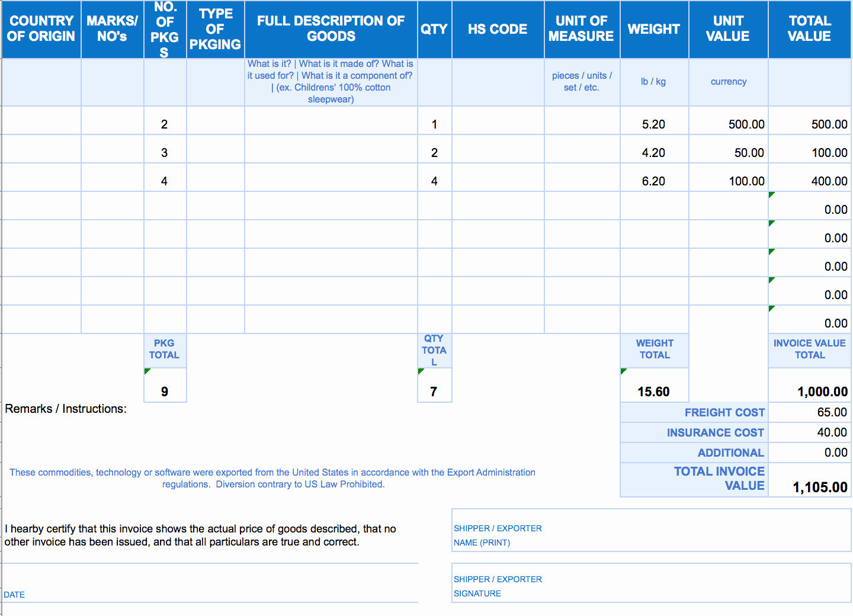
Task: Click the NO. OF PKGS header cell
Action: click(165, 29)
